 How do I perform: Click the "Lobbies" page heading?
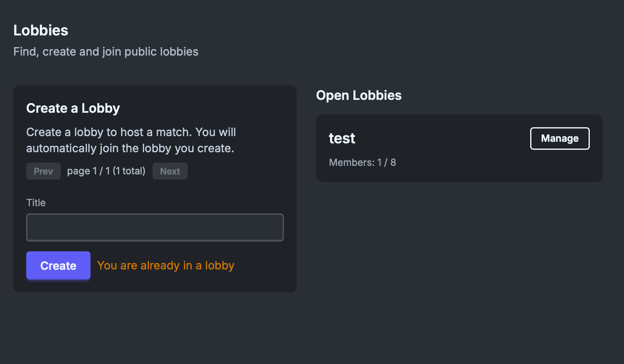pos(41,31)
